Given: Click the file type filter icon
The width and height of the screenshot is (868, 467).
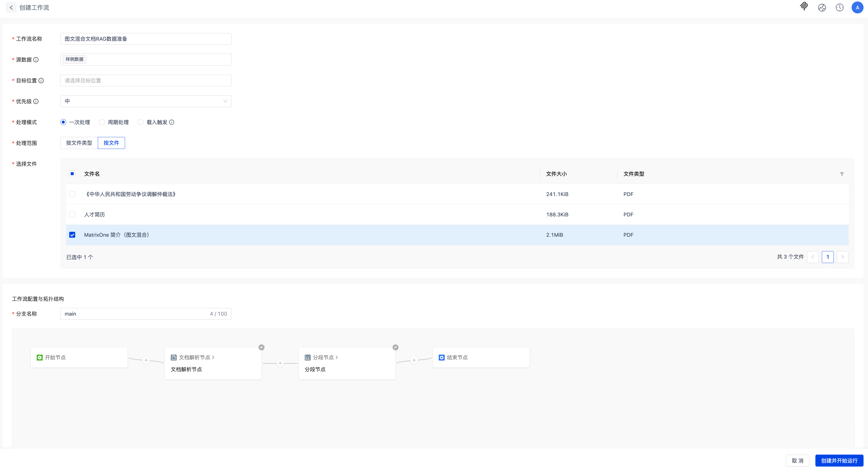Looking at the screenshot, I should (841, 174).
